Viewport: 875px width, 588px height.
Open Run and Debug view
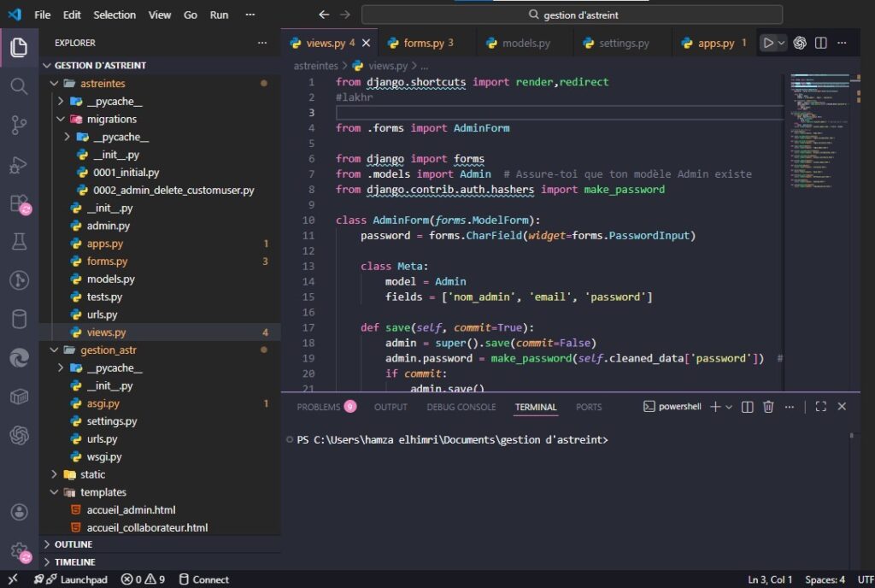[x=19, y=164]
